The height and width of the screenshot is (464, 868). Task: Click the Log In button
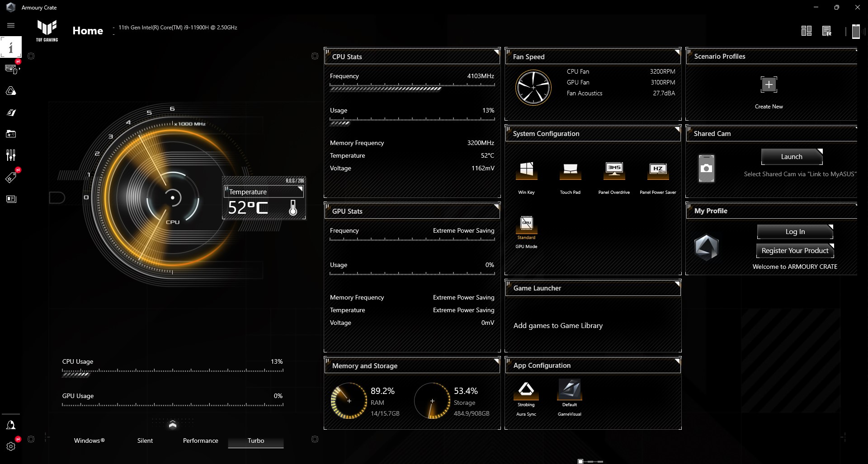point(795,231)
